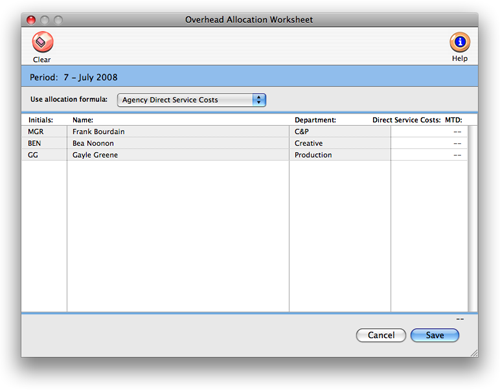Select the BEN initials cell
The width and height of the screenshot is (500, 390).
pos(44,143)
